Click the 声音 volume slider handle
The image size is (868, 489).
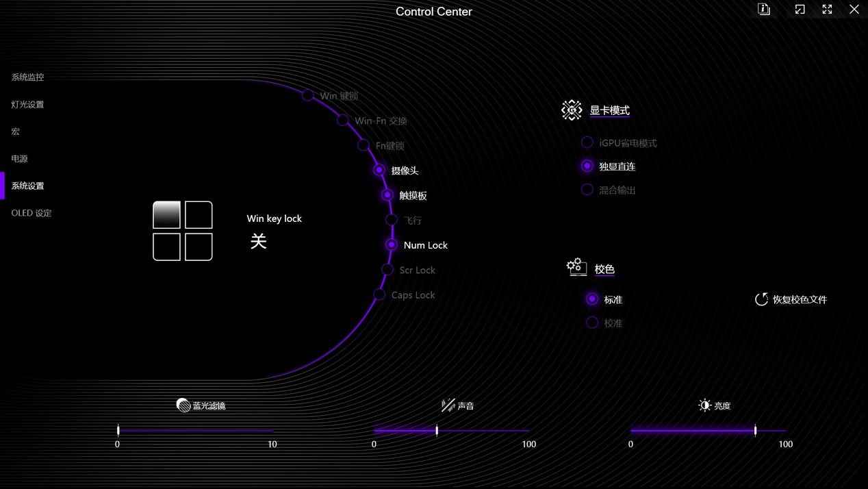click(437, 430)
